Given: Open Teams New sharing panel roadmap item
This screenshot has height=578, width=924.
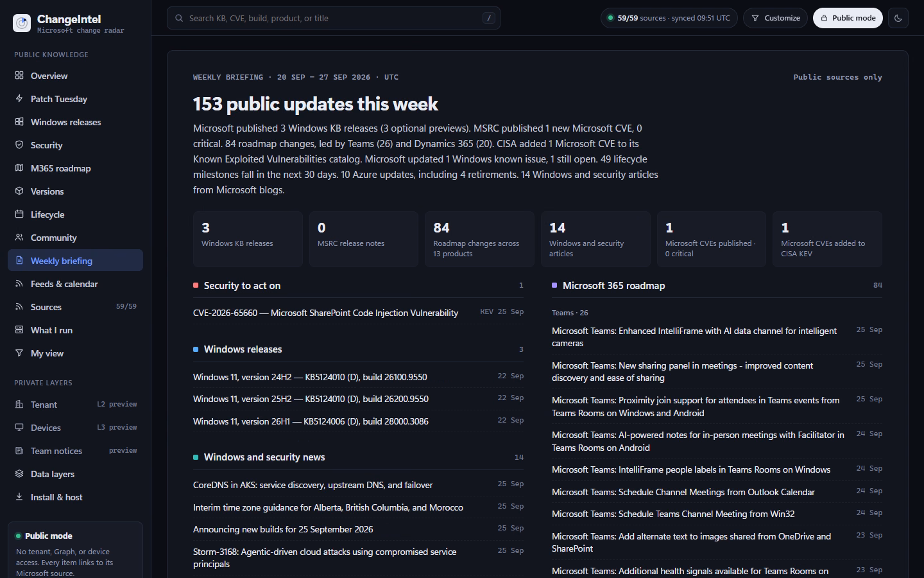Looking at the screenshot, I should (717, 372).
